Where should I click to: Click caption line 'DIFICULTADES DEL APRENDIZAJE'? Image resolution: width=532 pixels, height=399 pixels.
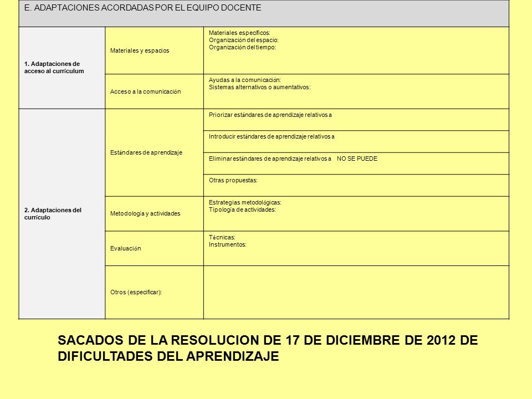pyautogui.click(x=168, y=356)
